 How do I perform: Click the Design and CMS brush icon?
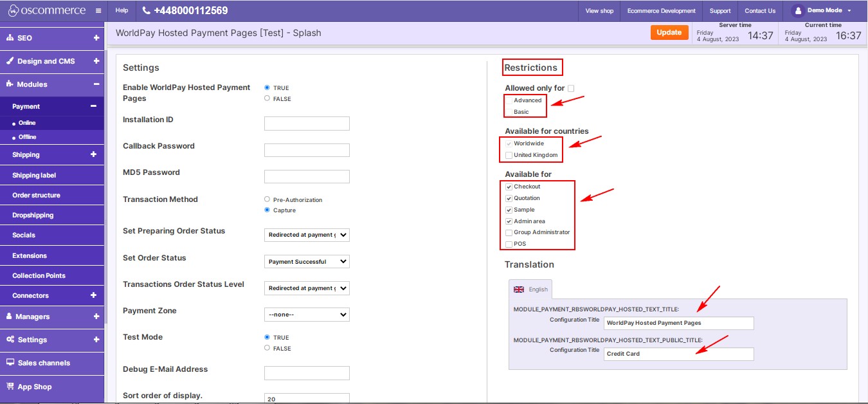click(10, 61)
